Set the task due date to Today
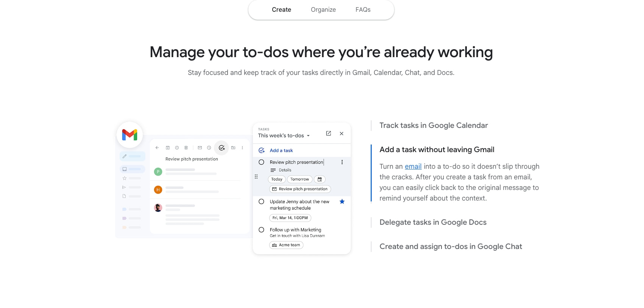The height and width of the screenshot is (308, 644). click(277, 179)
